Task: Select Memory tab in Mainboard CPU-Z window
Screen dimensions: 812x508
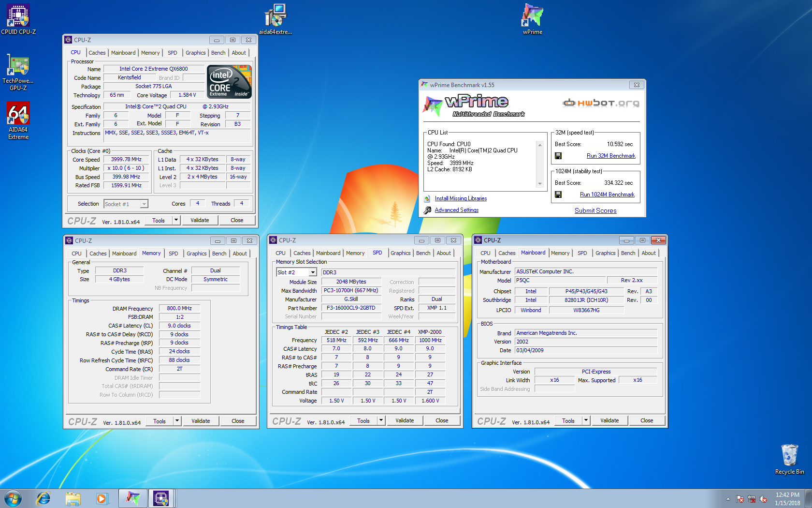Action: click(560, 253)
